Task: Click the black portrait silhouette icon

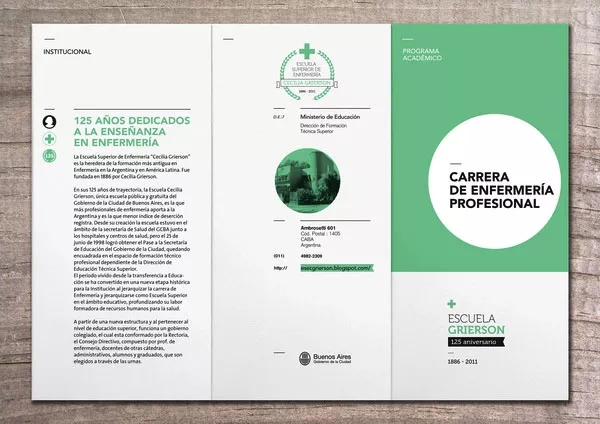Action: (49, 122)
